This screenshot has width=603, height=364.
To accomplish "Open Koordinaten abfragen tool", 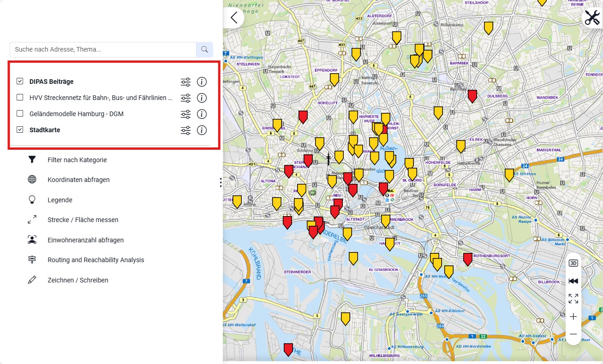I will coord(78,180).
